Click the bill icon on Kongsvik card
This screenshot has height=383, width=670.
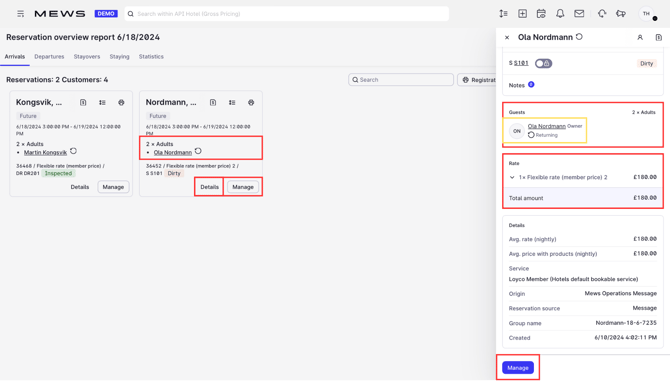tap(83, 103)
